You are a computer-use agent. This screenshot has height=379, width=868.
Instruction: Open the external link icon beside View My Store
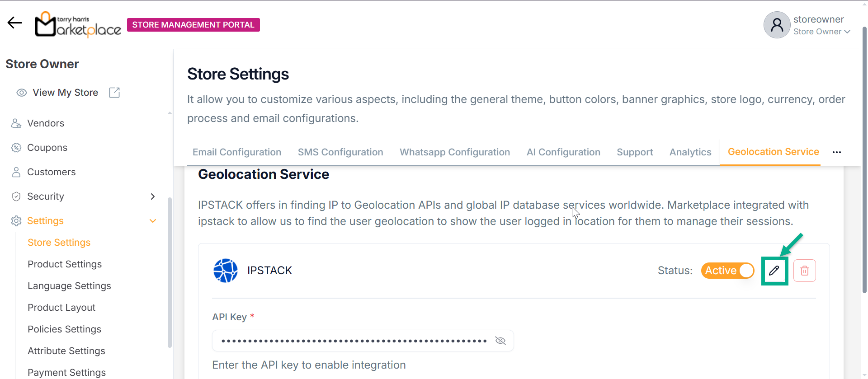pyautogui.click(x=114, y=93)
